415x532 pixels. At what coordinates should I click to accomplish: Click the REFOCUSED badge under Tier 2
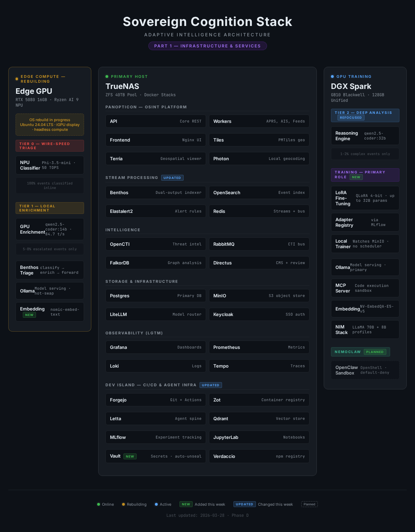tap(351, 118)
